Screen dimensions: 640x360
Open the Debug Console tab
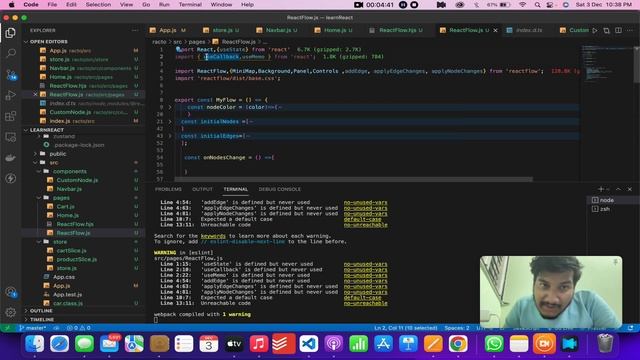280,189
